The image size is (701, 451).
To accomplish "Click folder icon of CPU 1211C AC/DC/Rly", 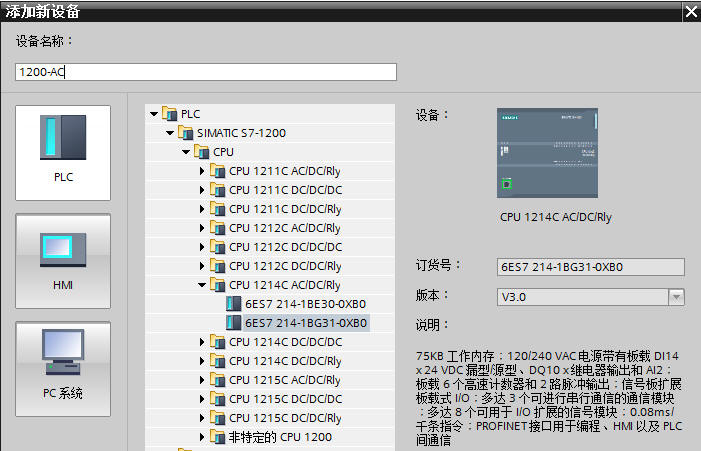I will pyautogui.click(x=218, y=171).
